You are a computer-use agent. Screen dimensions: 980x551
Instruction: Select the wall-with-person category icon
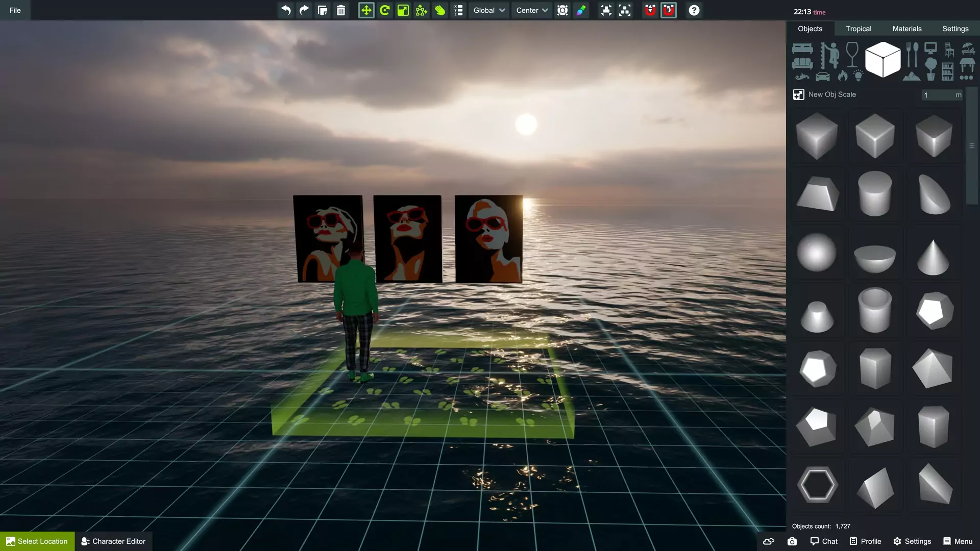click(830, 55)
